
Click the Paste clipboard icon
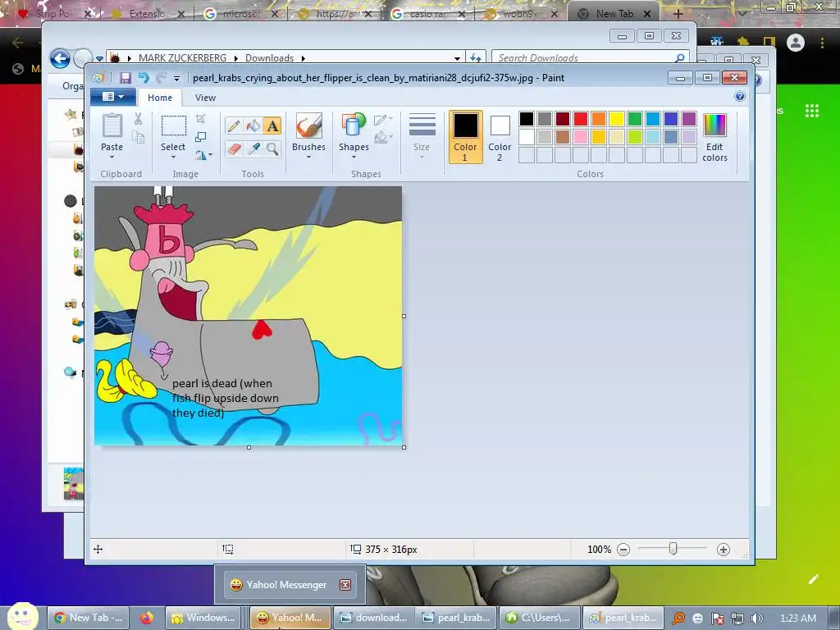pyautogui.click(x=112, y=126)
